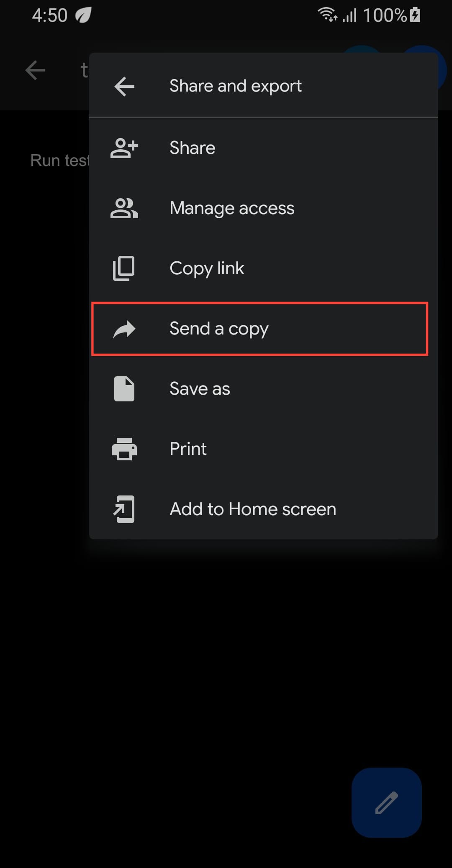Tap the Manage access people icon

tap(124, 208)
